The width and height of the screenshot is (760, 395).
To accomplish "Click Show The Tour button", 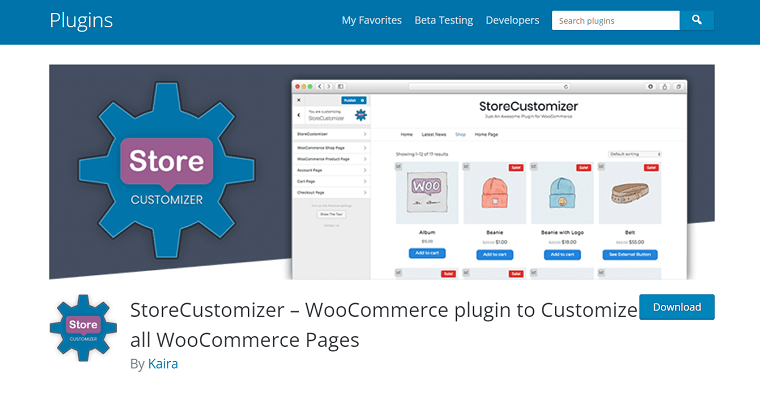I will pos(332,214).
